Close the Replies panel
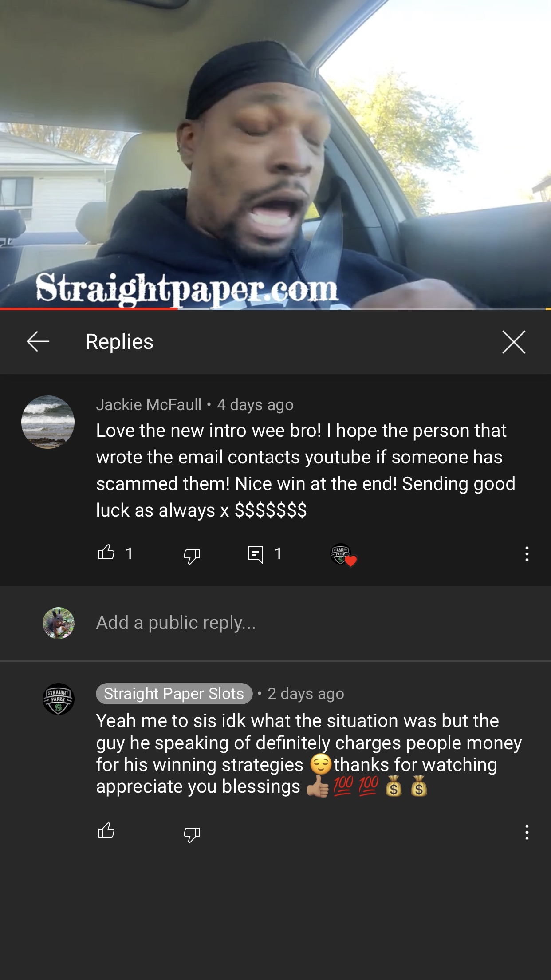Image resolution: width=551 pixels, height=980 pixels. pyautogui.click(x=514, y=342)
